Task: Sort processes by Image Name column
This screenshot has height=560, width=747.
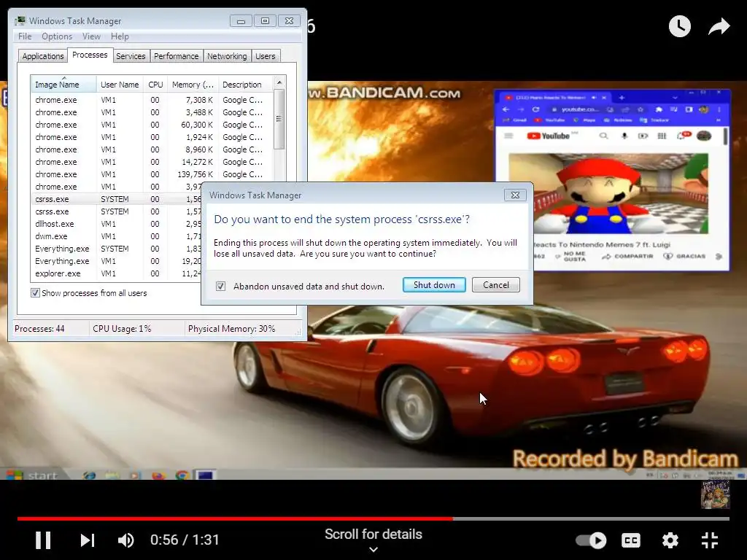Action: tap(63, 85)
